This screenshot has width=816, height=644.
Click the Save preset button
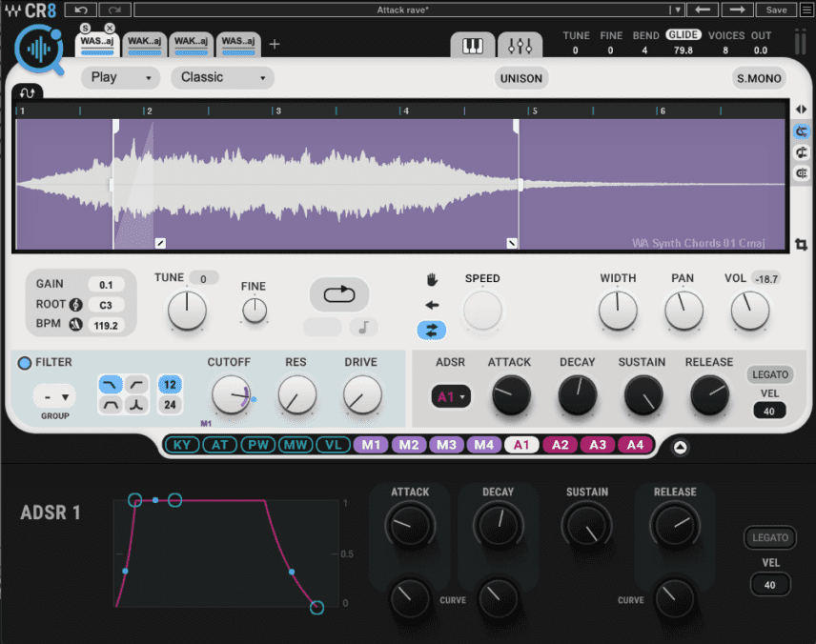click(776, 10)
